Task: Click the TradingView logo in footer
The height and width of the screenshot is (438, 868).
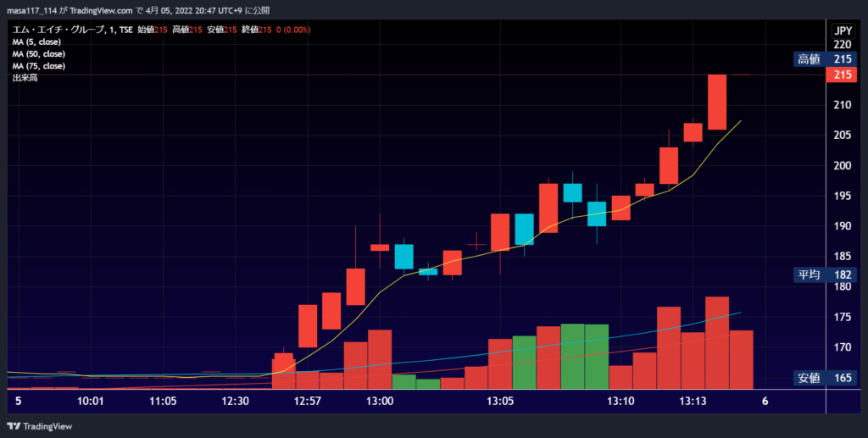Action: 39,426
